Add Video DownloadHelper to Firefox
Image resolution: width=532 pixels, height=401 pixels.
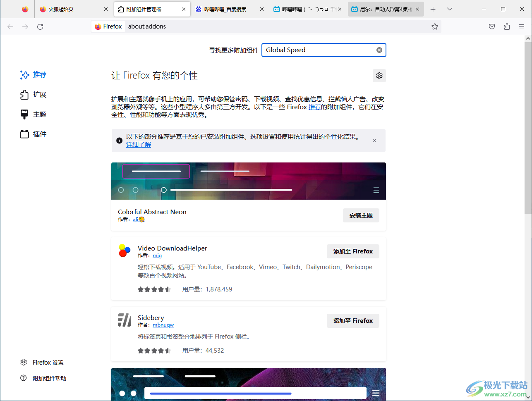353,251
